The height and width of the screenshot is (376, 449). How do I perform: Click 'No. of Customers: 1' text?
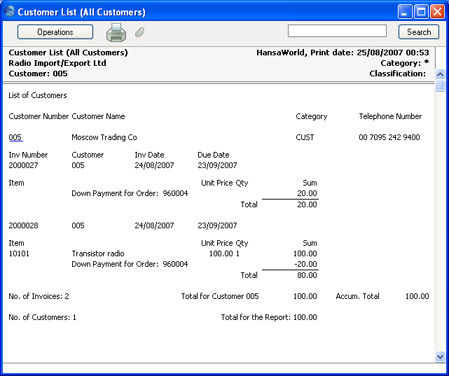pos(42,317)
